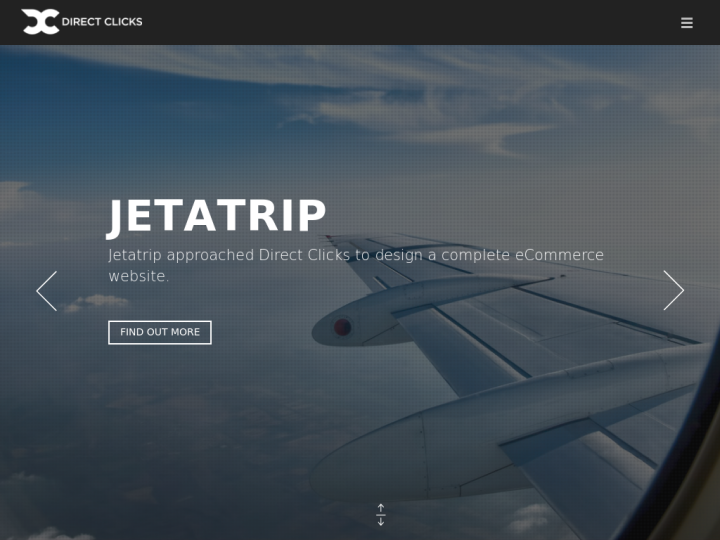720x540 pixels.
Task: Click the airplane wing in the hero image
Action: click(x=528, y=321)
